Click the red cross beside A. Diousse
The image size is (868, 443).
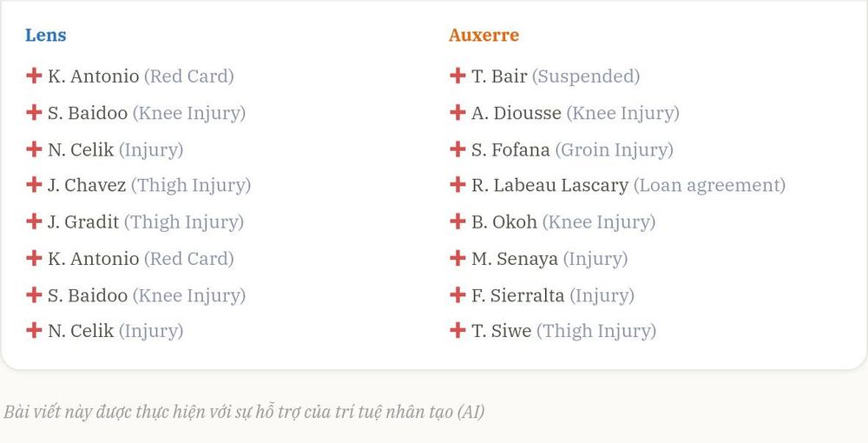(x=457, y=112)
